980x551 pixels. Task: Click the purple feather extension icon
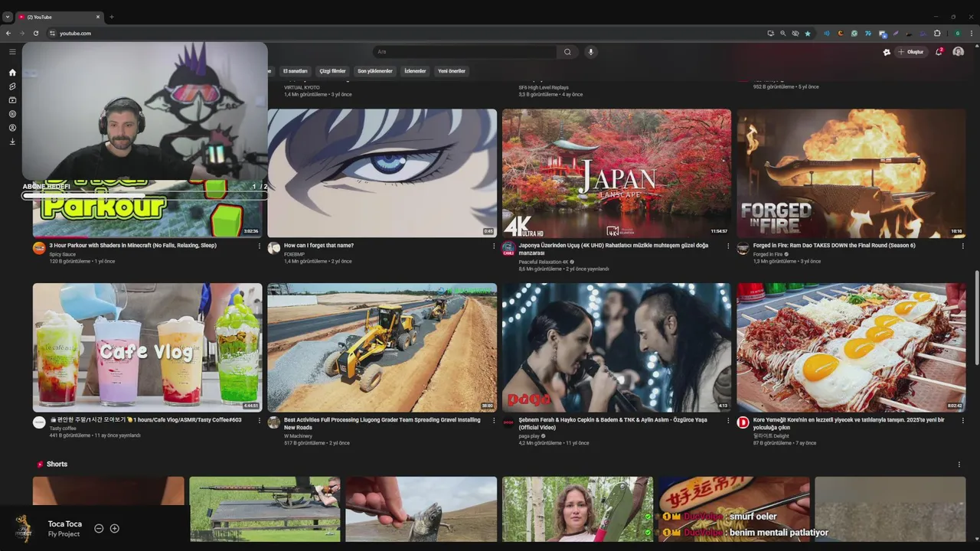895,34
